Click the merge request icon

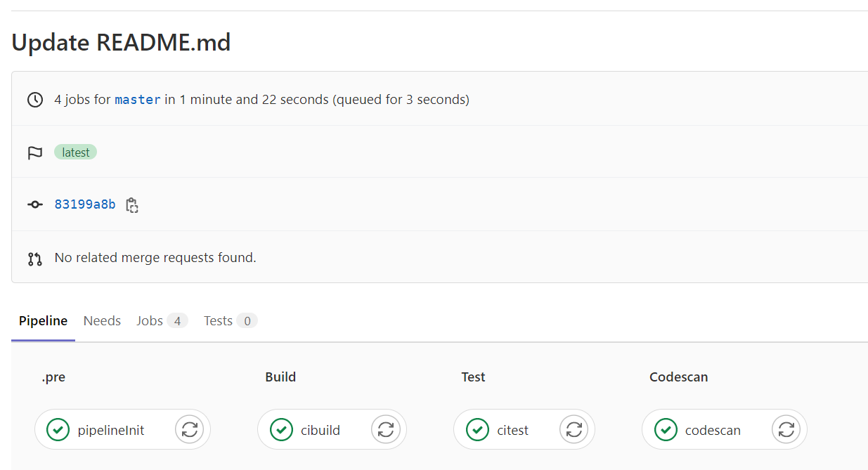(35, 259)
